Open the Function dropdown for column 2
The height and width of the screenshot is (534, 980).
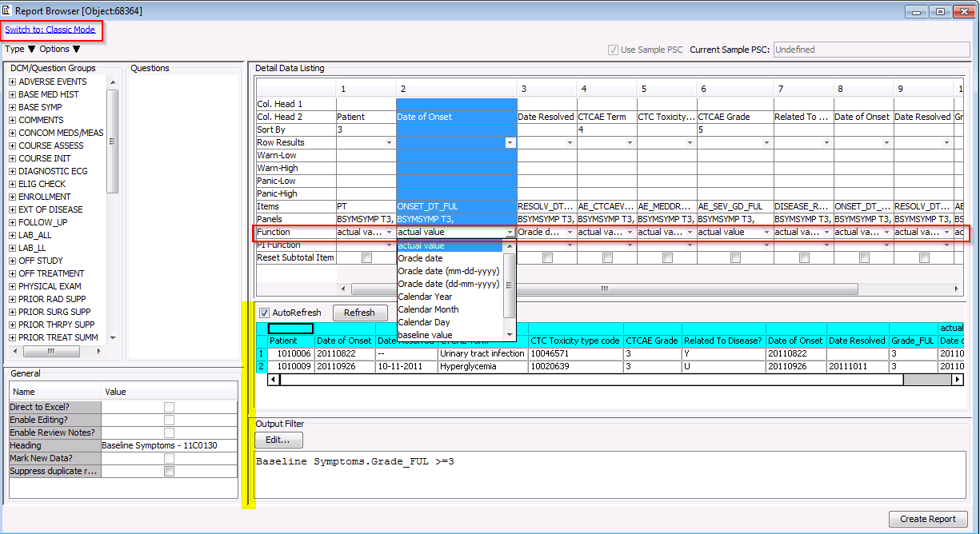[x=510, y=233]
